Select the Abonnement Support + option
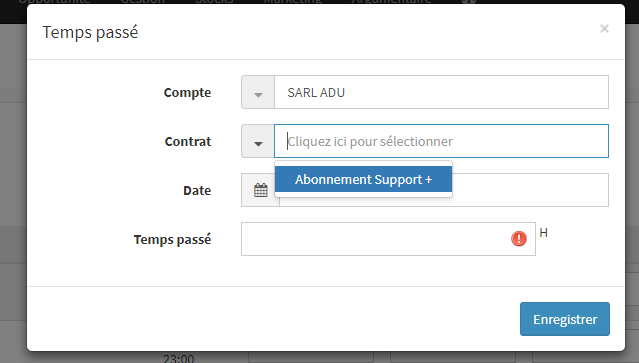 click(x=364, y=179)
